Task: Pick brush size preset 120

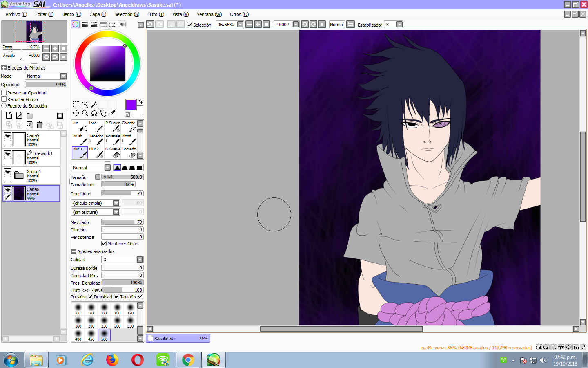Action: (x=130, y=309)
